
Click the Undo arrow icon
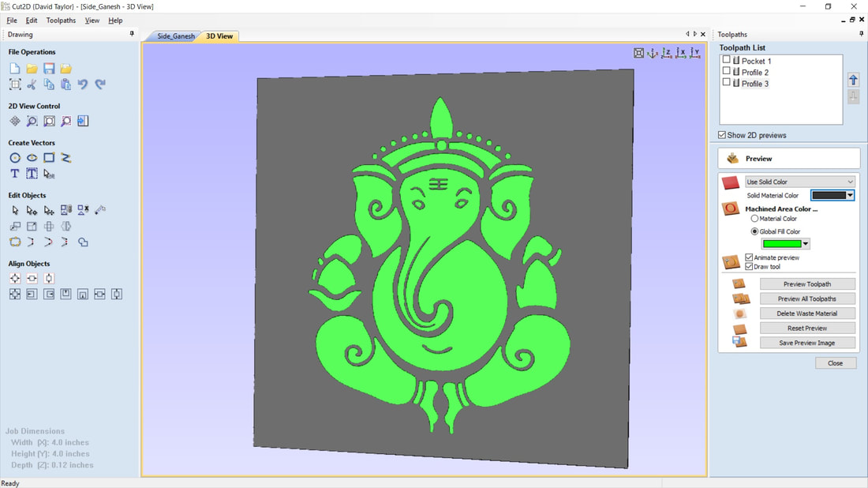(83, 84)
